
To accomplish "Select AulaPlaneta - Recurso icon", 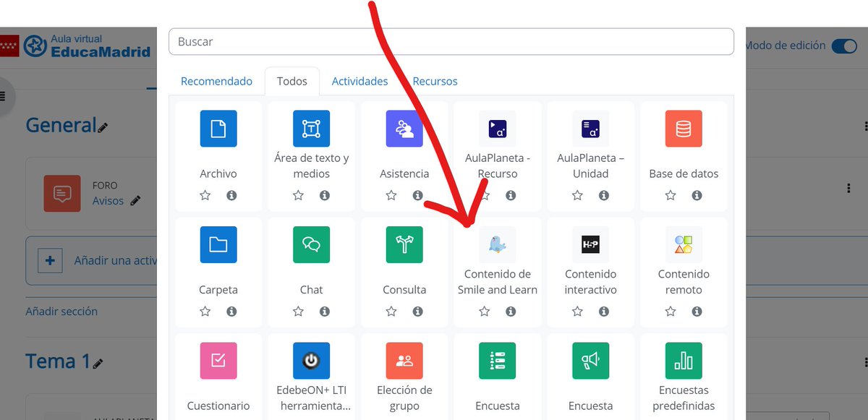I will [x=498, y=129].
